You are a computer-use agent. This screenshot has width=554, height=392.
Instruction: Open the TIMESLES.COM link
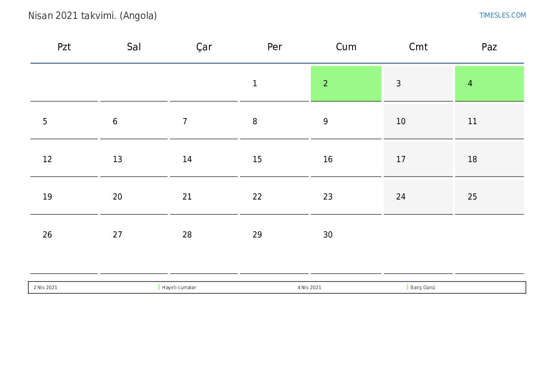tap(502, 15)
